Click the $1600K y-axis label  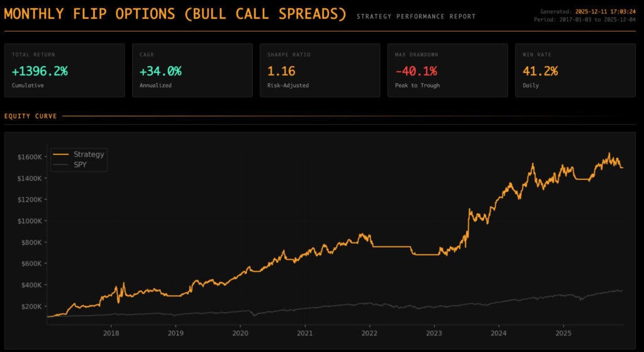pyautogui.click(x=29, y=157)
